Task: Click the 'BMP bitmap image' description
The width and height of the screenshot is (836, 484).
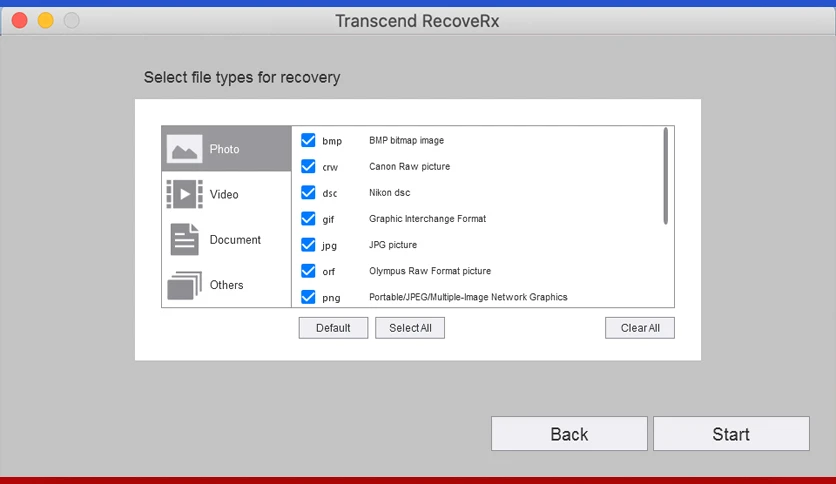Action: [x=406, y=140]
